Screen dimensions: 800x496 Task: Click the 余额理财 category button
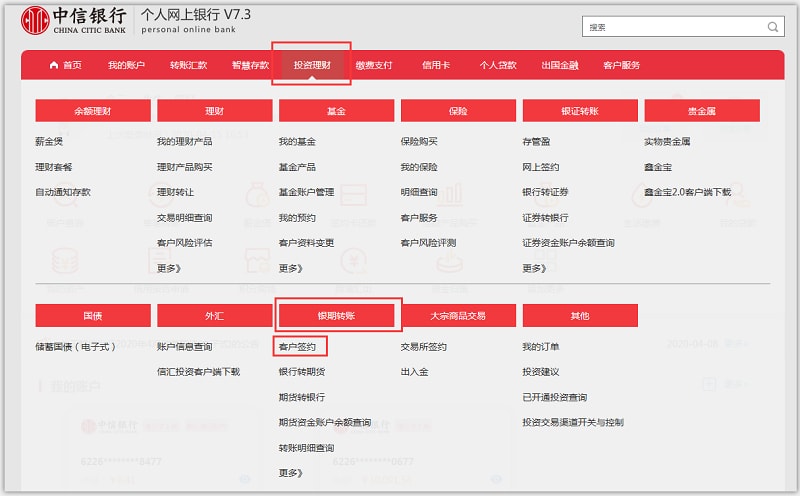coord(93,111)
